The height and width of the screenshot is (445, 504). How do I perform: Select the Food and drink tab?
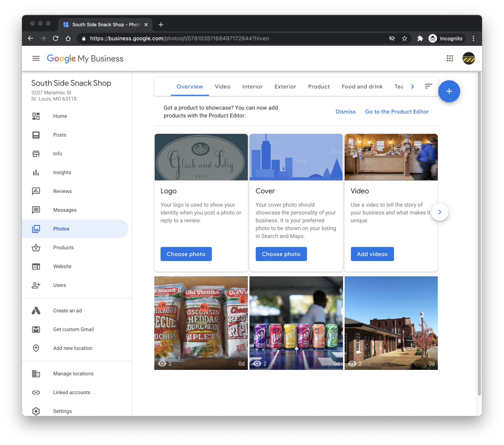click(362, 86)
